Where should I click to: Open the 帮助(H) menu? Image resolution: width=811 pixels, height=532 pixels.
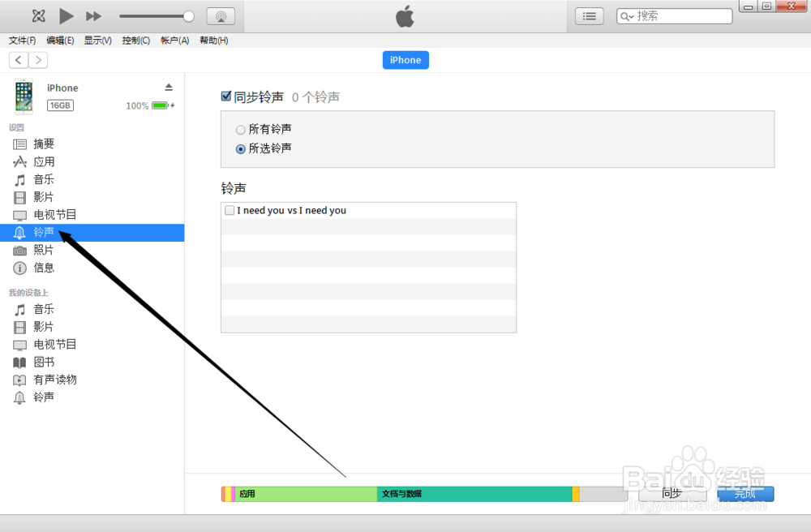point(213,41)
